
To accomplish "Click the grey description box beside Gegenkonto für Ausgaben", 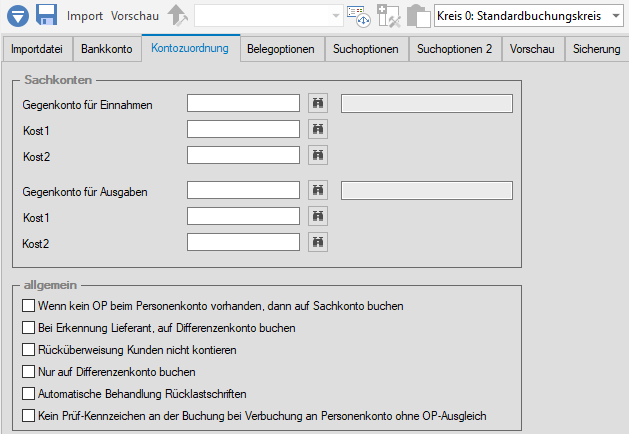I will 427,191.
